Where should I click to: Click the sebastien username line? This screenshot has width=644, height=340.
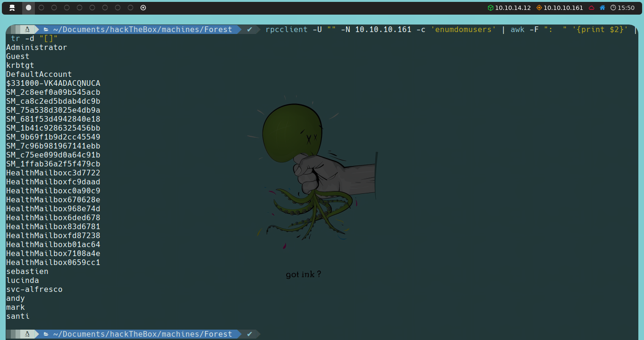pos(27,271)
